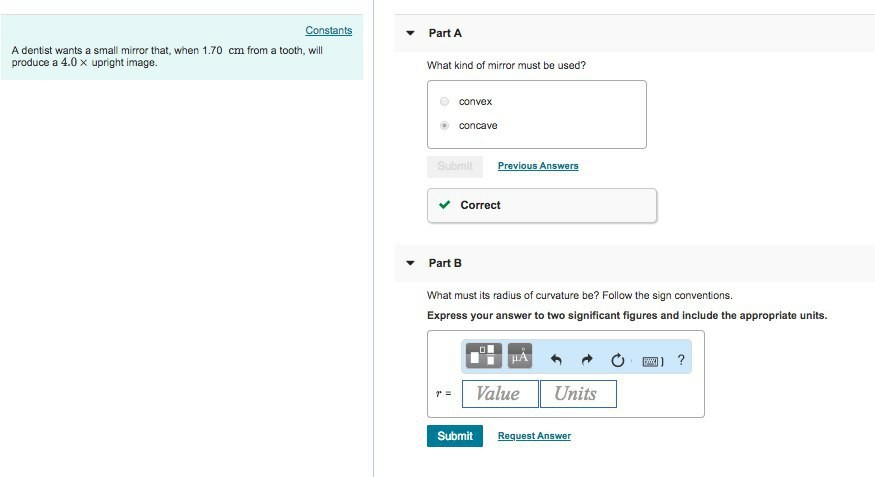This screenshot has height=477, width=875.
Task: Open the Constants link
Action: tap(328, 31)
